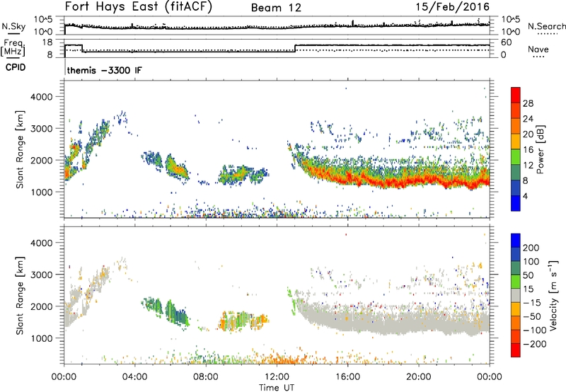Click the '12:00' time axis tick label

pyautogui.click(x=277, y=377)
